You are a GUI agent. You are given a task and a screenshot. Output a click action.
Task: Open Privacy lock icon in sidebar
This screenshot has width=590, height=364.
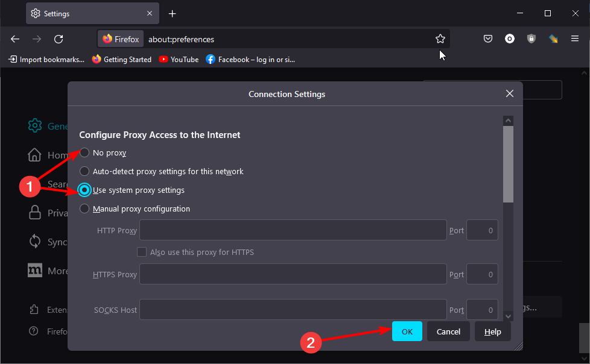35,213
